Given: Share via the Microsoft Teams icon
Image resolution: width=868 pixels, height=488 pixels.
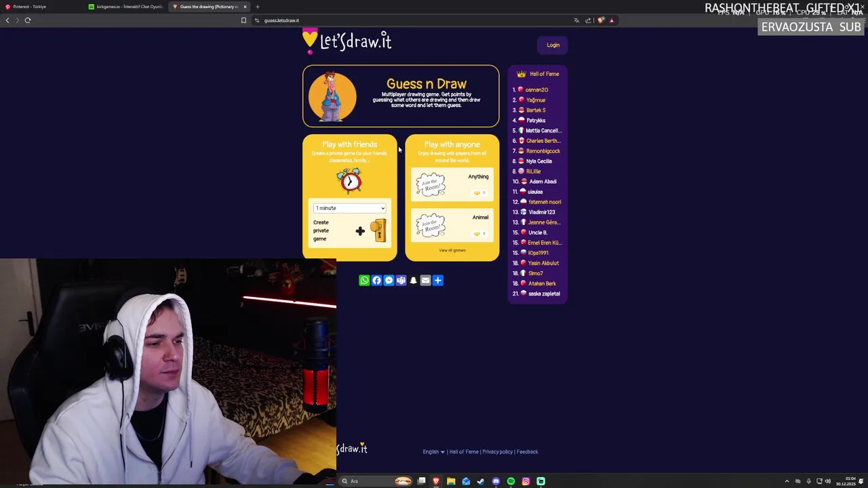Looking at the screenshot, I should 401,281.
